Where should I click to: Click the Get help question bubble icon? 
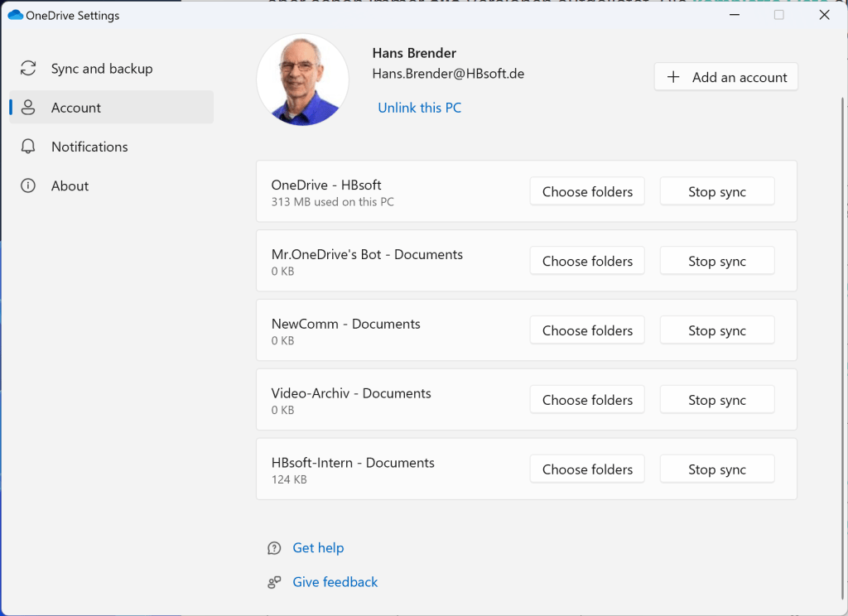pyautogui.click(x=275, y=548)
